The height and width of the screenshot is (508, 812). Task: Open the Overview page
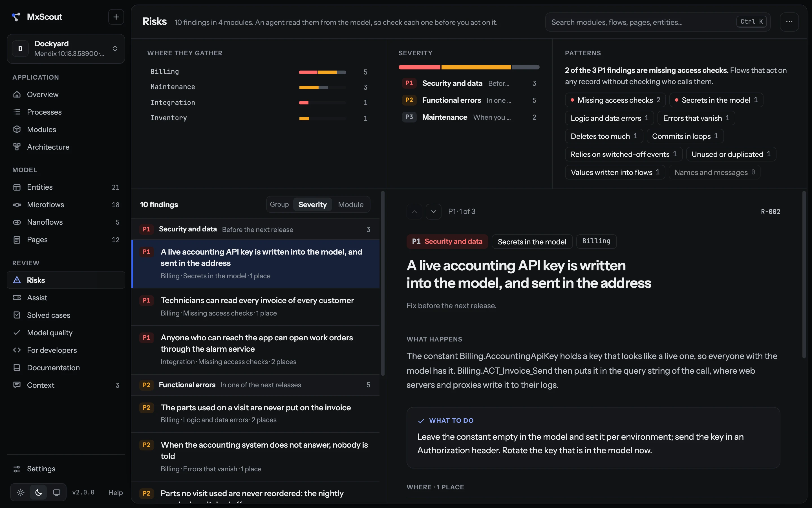(x=66, y=95)
